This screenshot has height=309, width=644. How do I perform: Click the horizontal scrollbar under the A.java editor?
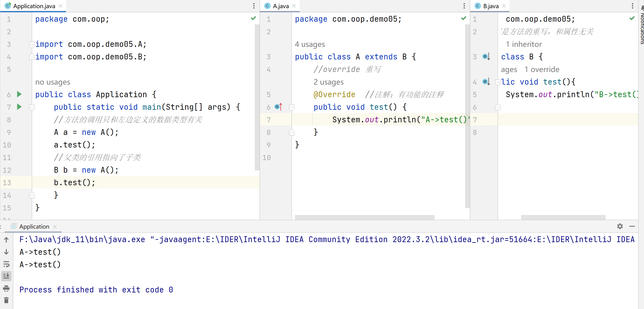[364, 217]
